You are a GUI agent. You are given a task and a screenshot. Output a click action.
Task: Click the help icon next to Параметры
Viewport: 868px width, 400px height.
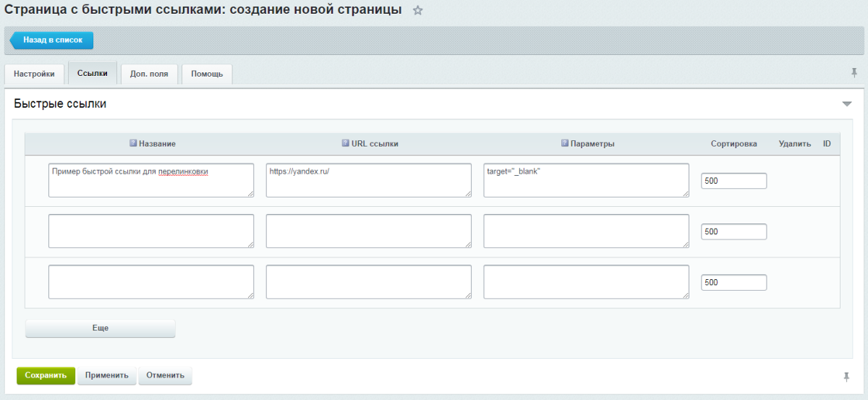click(565, 143)
